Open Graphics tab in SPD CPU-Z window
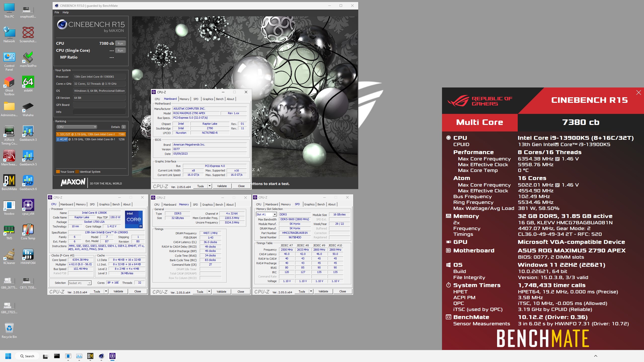644x362 pixels. [309, 204]
